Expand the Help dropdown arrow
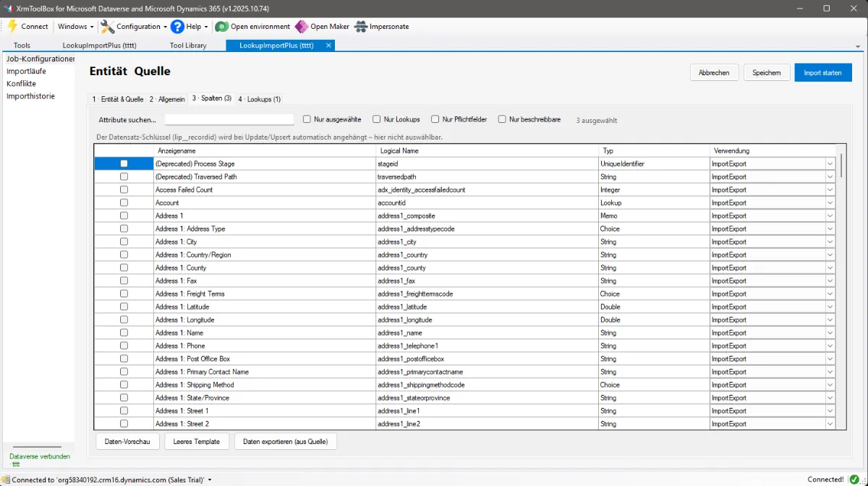This screenshot has width=868, height=486. (206, 27)
